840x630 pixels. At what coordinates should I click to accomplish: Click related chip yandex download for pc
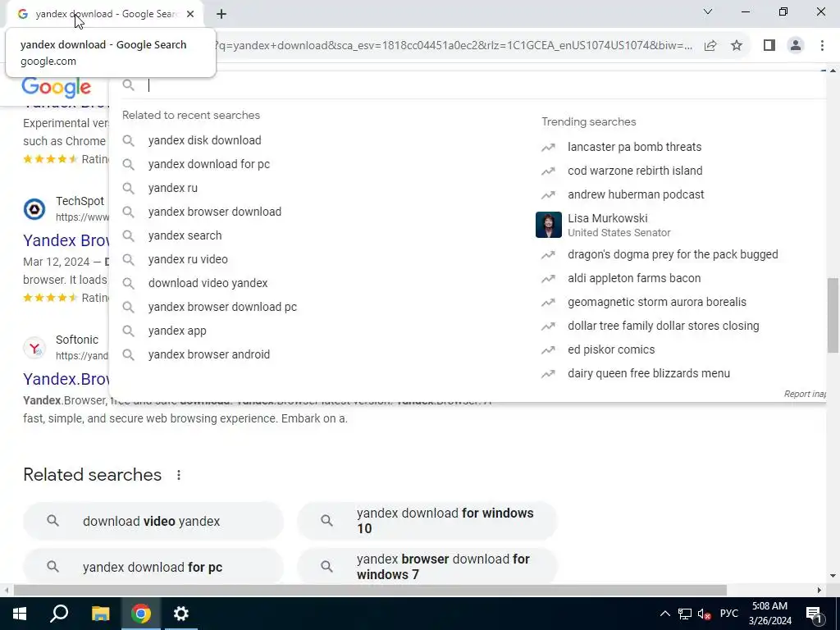[x=153, y=567]
